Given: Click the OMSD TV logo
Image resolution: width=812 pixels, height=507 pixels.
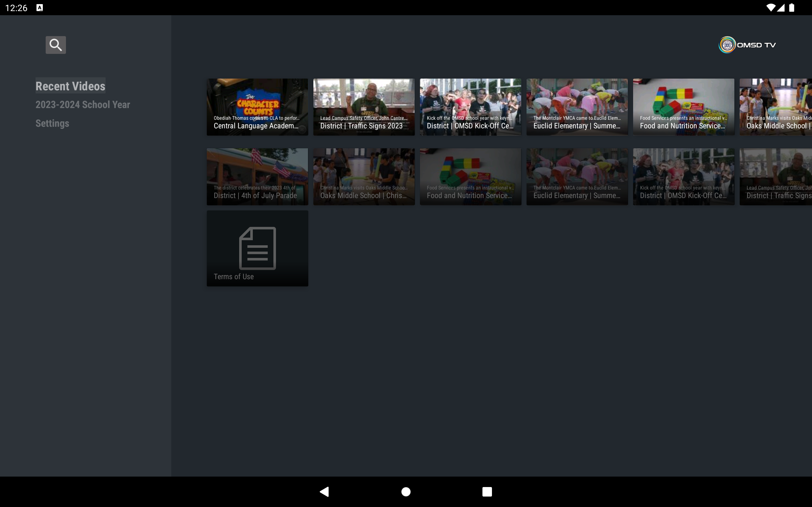Looking at the screenshot, I should (747, 45).
